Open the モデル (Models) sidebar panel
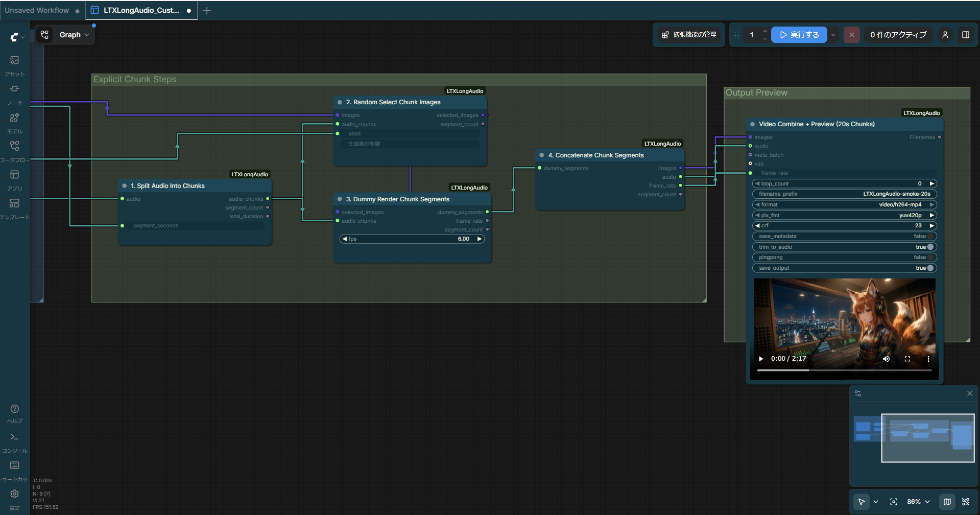The width and height of the screenshot is (980, 515). coord(14,118)
